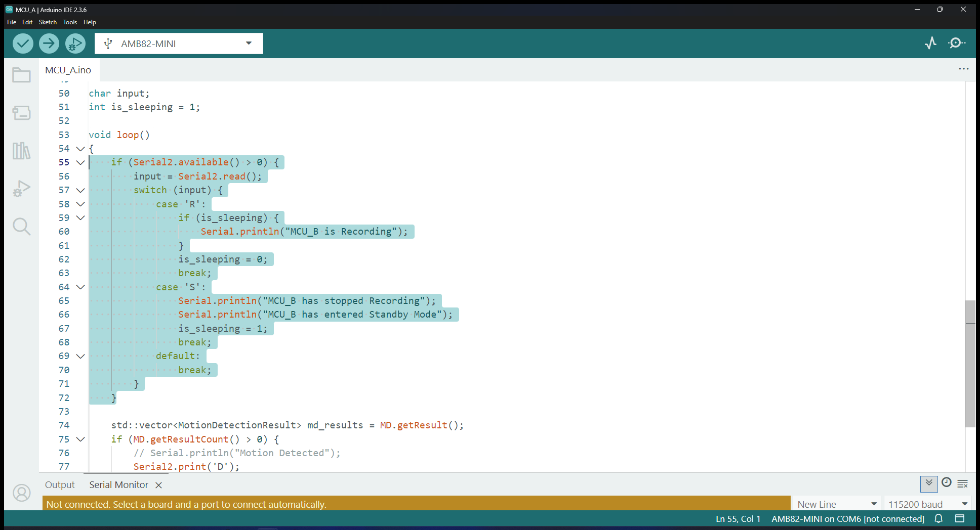980x530 pixels.
Task: Start debugging with the Debug toolbar button
Action: [x=75, y=43]
